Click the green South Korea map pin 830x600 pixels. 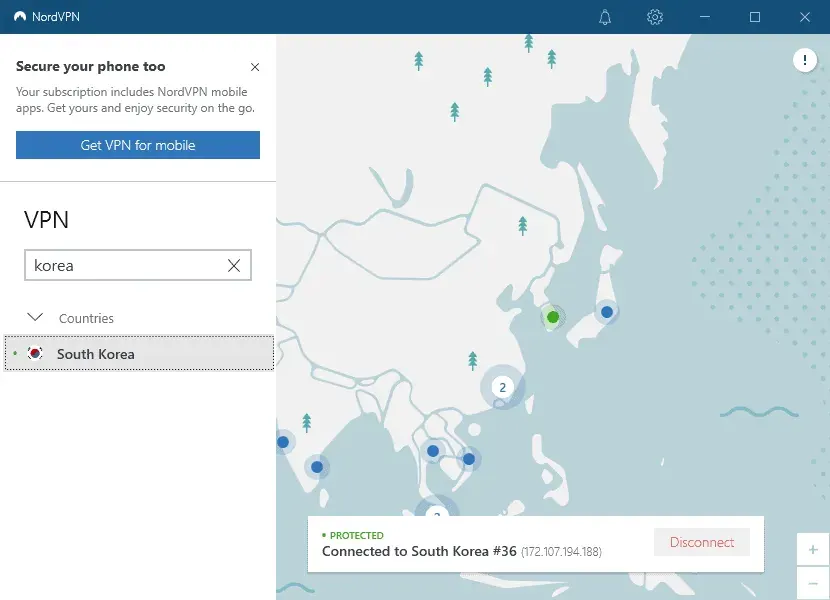point(553,317)
